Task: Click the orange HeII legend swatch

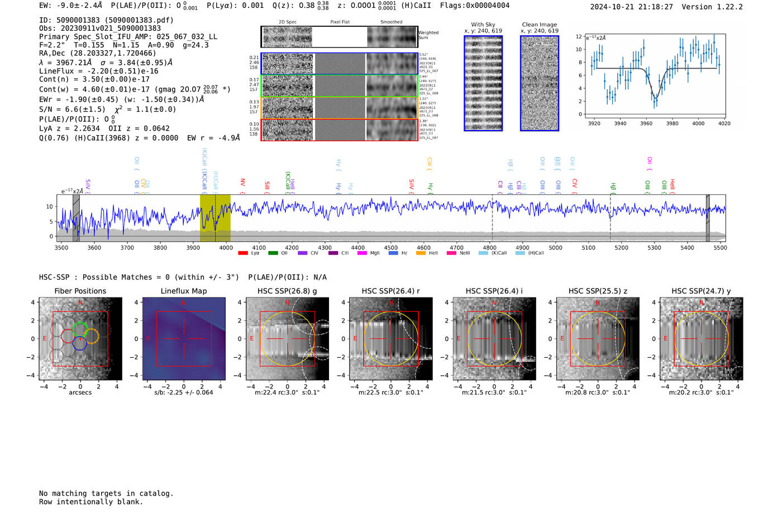Action: tap(421, 253)
